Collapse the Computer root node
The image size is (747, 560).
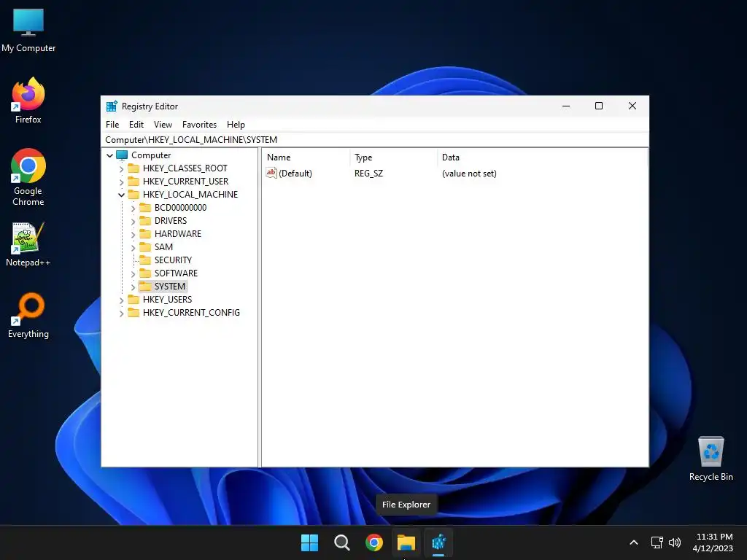click(x=109, y=155)
